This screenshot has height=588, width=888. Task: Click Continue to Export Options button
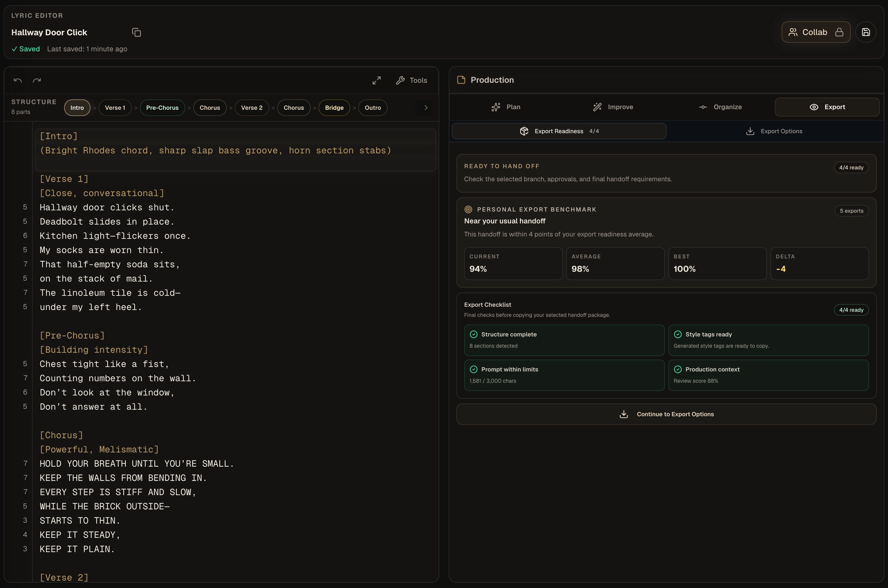666,414
